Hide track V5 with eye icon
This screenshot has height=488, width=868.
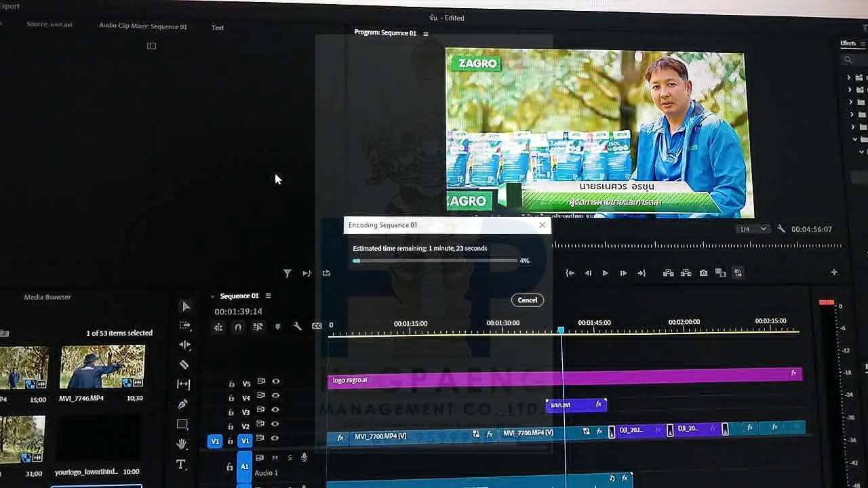pos(275,382)
